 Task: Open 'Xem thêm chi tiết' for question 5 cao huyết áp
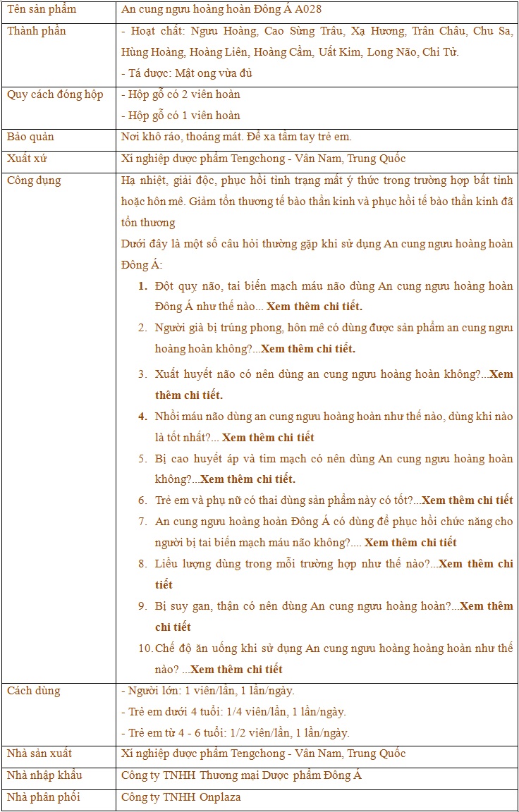[248, 479]
